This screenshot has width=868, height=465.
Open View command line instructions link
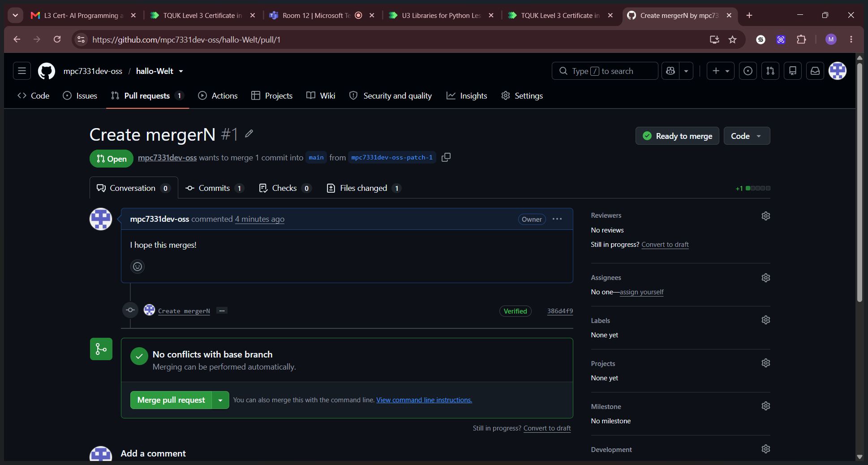[424, 400]
